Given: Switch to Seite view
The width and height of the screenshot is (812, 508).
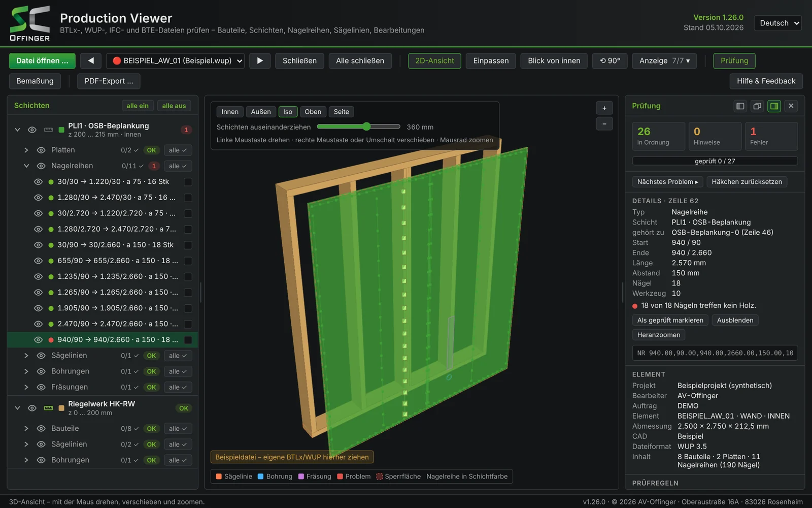Looking at the screenshot, I should pyautogui.click(x=342, y=112).
